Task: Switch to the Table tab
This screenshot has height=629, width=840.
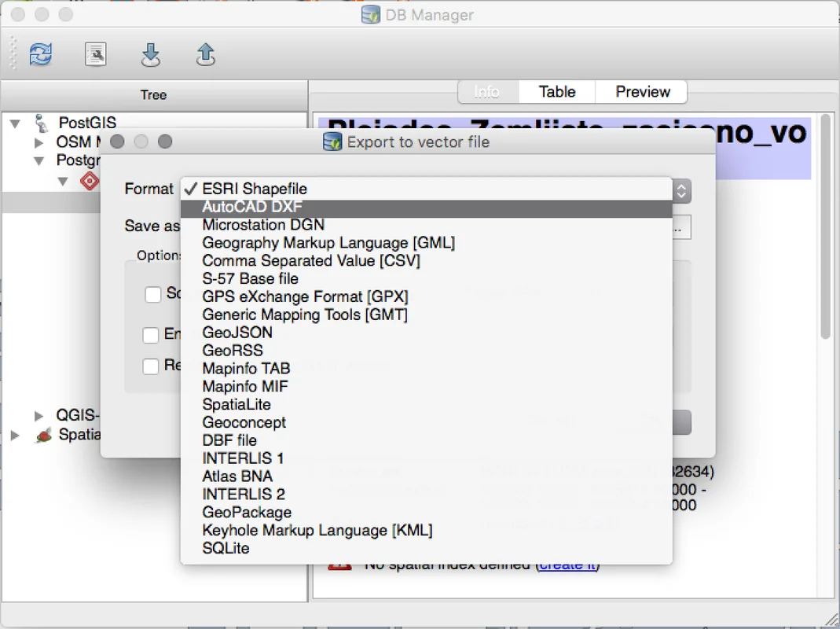Action: [557, 92]
